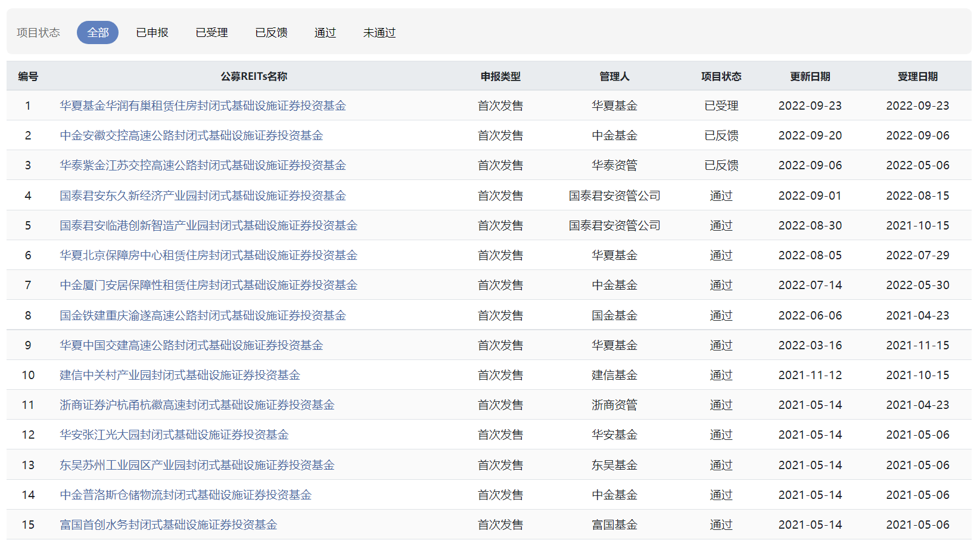The image size is (980, 546).
Task: Click the 编号 column header
Action: 28,76
